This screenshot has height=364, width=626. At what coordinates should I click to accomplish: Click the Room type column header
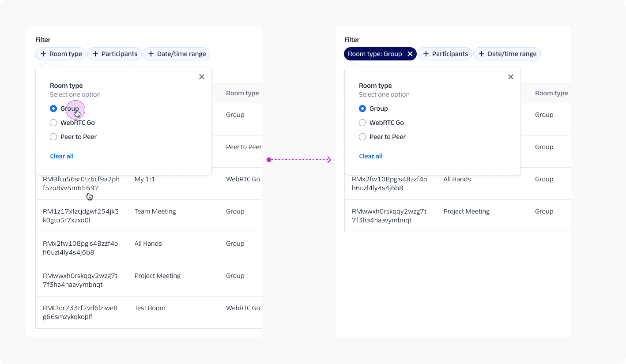(242, 93)
